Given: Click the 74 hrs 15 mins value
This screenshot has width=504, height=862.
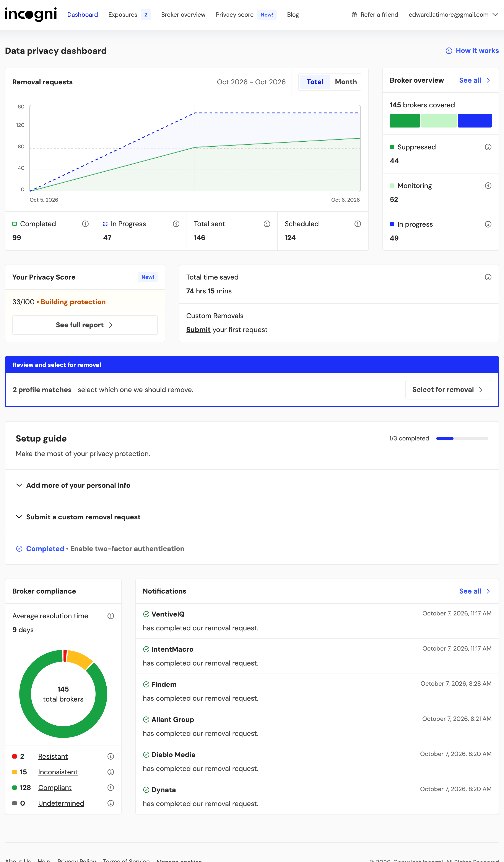Looking at the screenshot, I should coord(209,291).
